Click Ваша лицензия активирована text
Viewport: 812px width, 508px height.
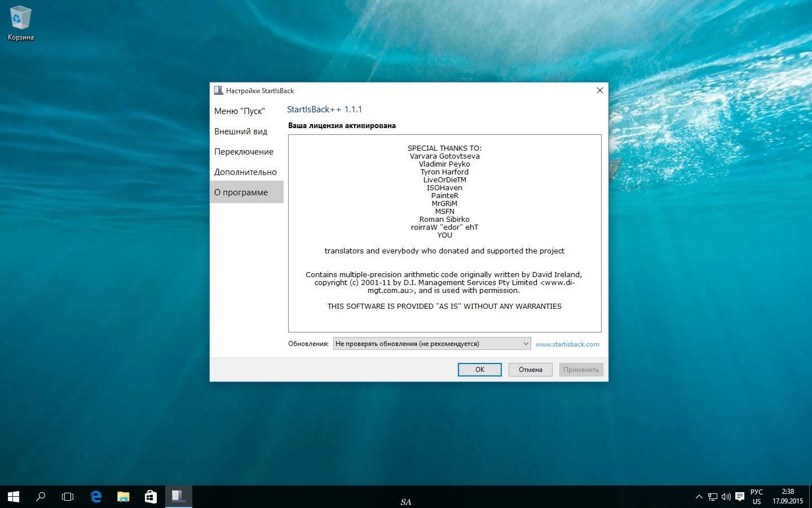click(342, 125)
